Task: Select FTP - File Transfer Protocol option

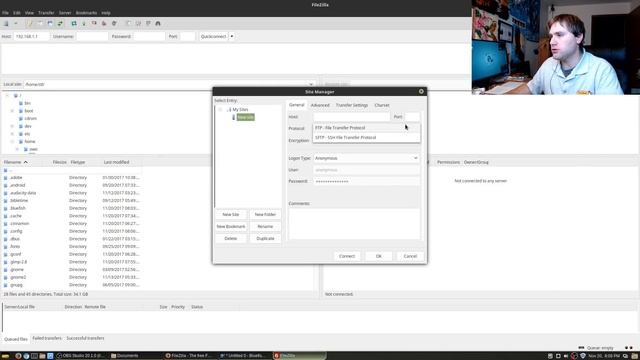Action: tap(366, 128)
